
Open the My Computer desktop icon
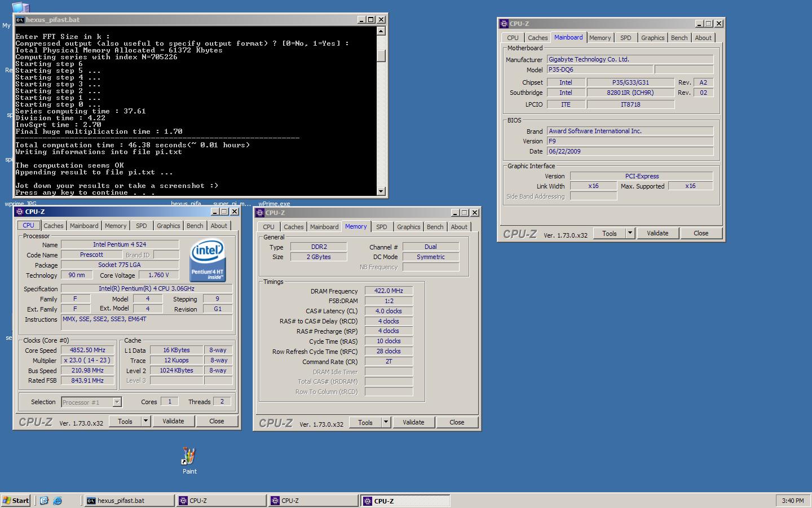pyautogui.click(x=20, y=8)
